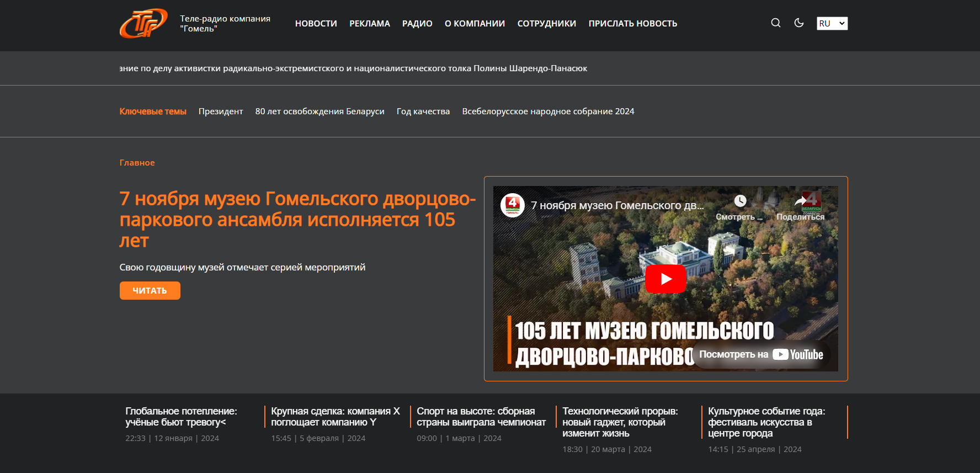Viewport: 980px width, 473px height.
Task: Expand the RU language dropdown
Action: (832, 23)
